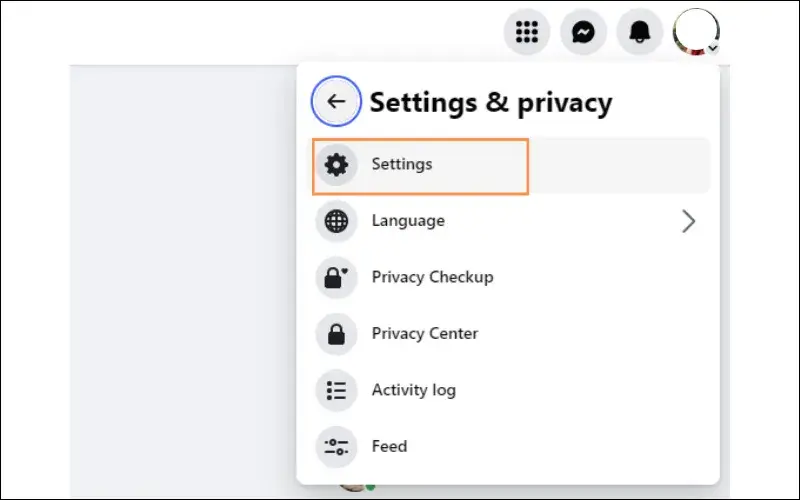This screenshot has height=500, width=800.
Task: Expand Language using the right chevron
Action: tap(688, 221)
